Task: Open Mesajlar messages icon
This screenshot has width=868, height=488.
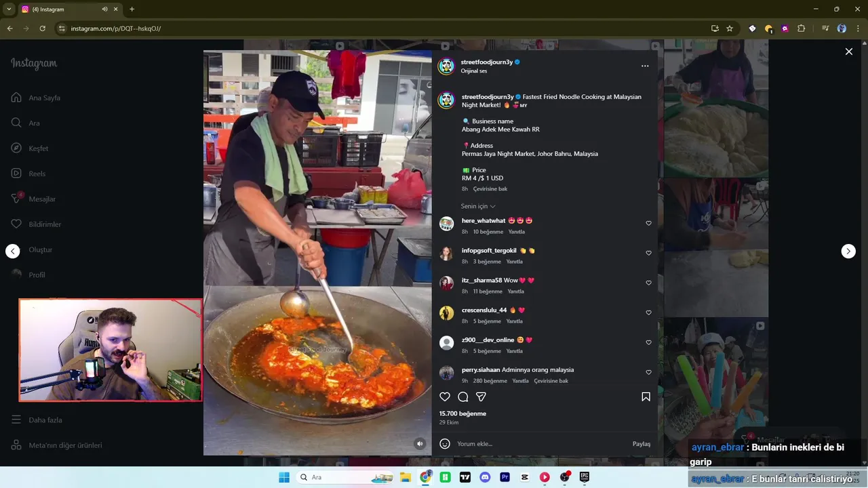Action: 16,199
